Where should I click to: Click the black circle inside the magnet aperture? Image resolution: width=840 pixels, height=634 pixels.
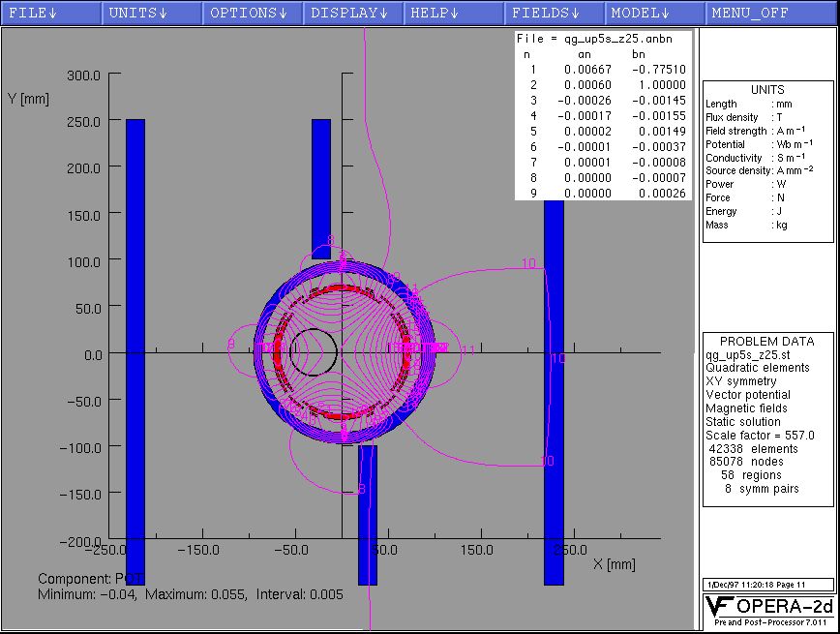314,352
